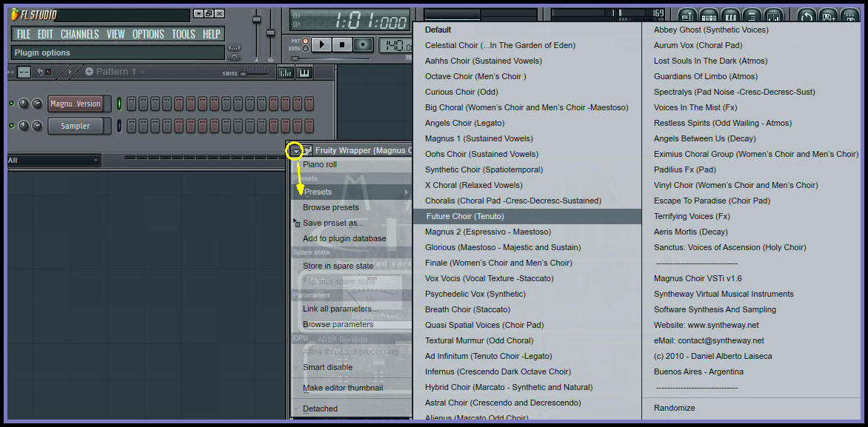Click the Play transport button

(x=322, y=44)
